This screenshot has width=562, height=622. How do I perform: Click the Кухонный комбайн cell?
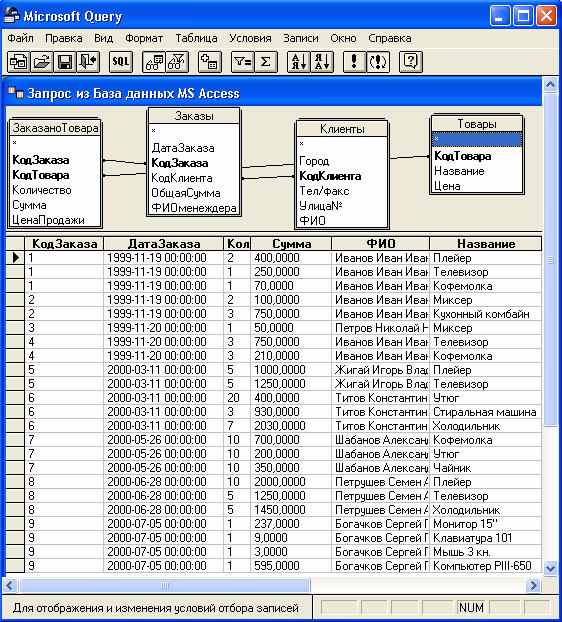tap(485, 314)
